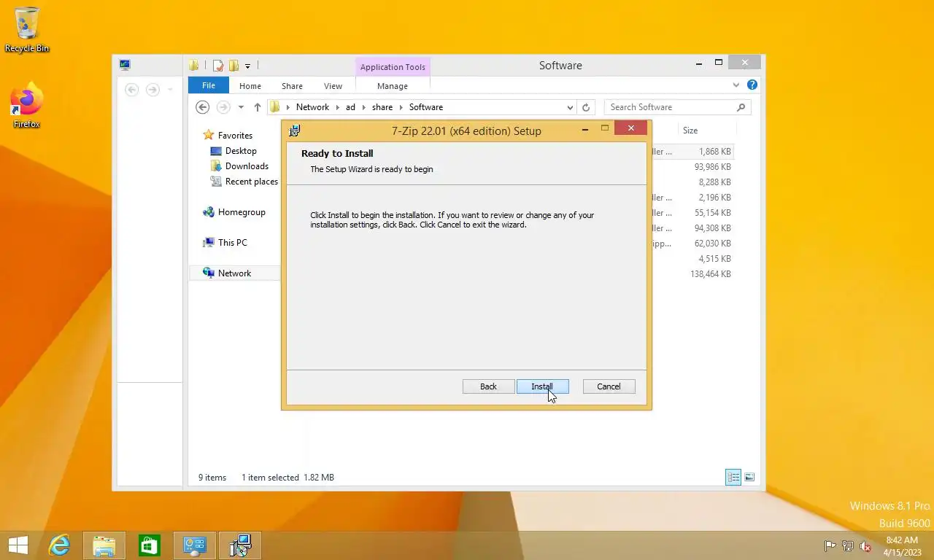Open the Manage ribbon tab

(393, 86)
